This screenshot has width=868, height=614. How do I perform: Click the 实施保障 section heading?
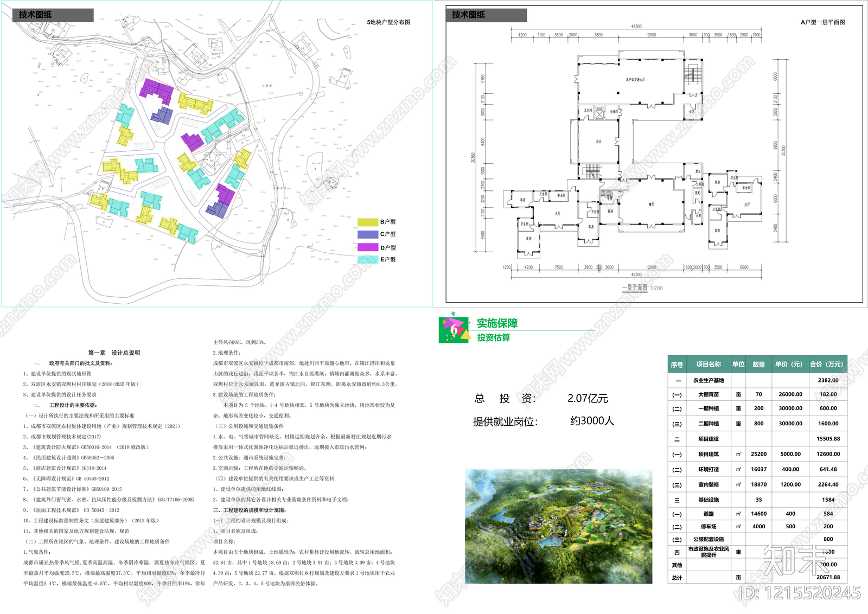point(497,323)
